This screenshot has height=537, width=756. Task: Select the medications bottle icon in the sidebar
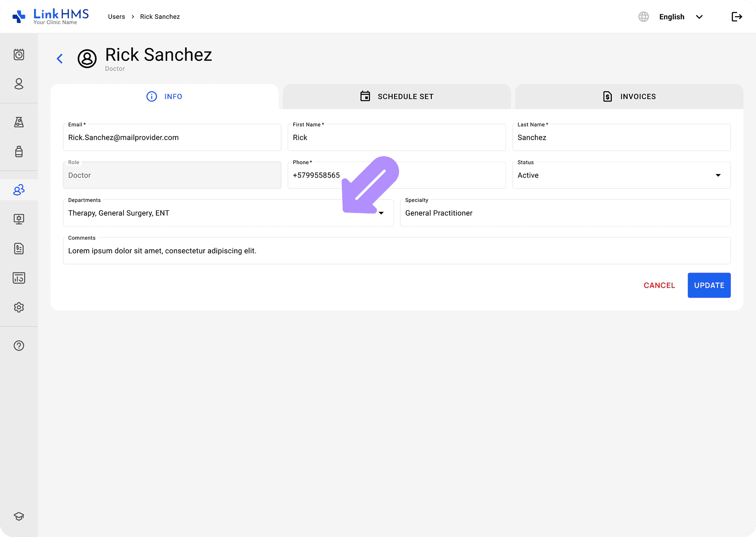point(19,152)
